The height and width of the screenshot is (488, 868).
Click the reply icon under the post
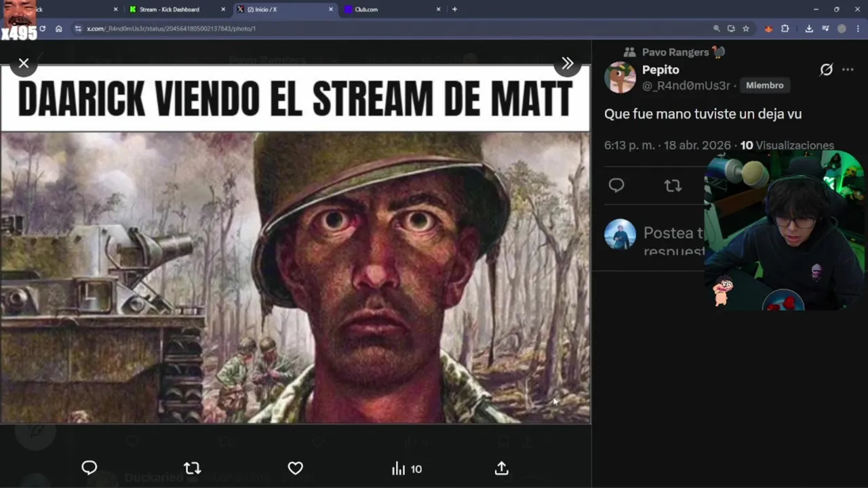(x=616, y=185)
